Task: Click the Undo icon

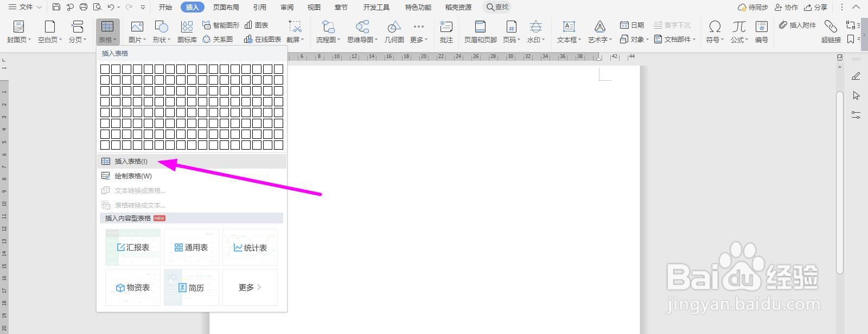Action: pyautogui.click(x=111, y=7)
